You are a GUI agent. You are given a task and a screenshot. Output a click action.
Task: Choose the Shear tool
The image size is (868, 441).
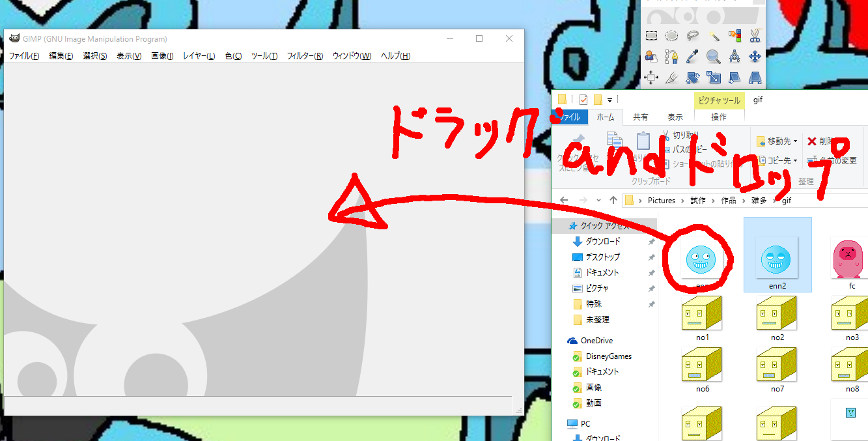(735, 78)
